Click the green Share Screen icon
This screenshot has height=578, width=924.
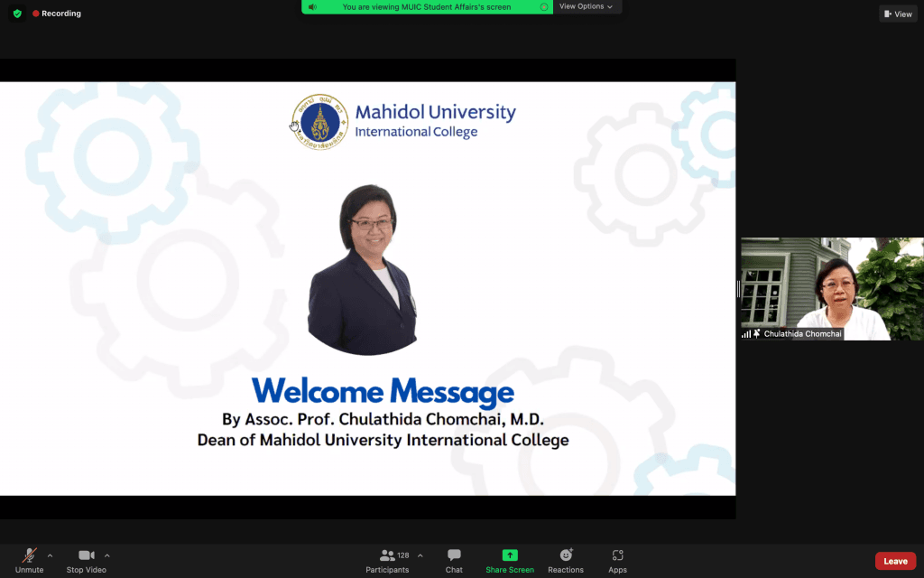pyautogui.click(x=510, y=555)
